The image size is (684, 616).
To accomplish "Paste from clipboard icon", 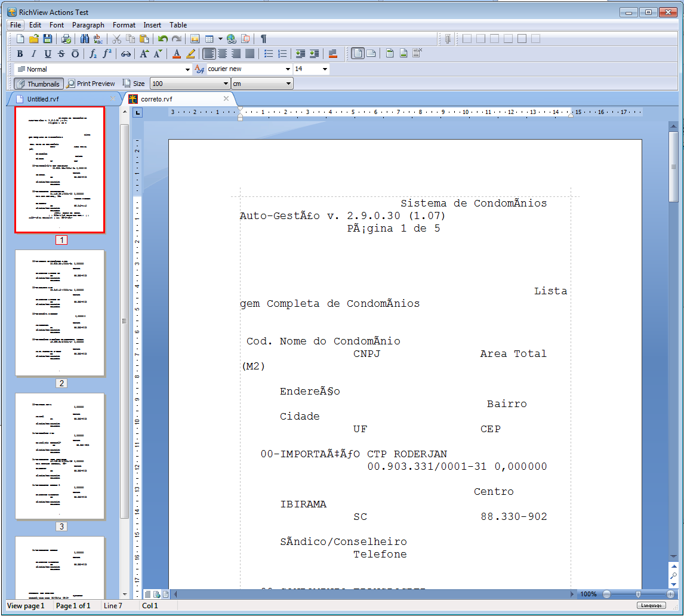I will coord(144,39).
